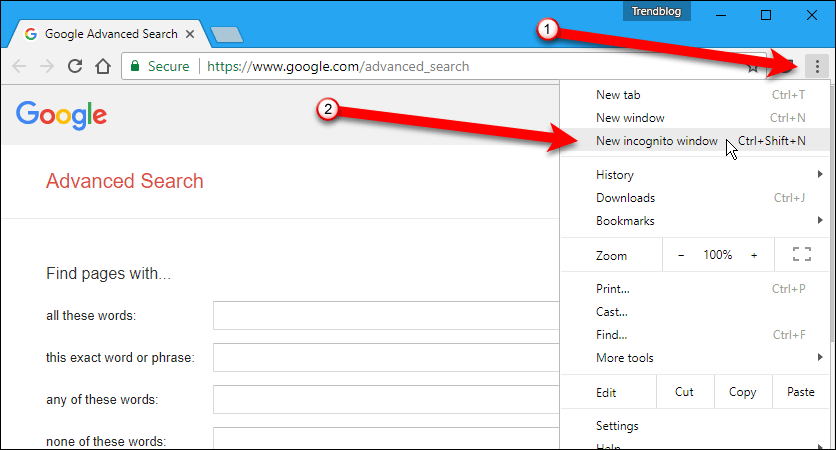836x450 pixels.
Task: Click the browser back arrow
Action: pyautogui.click(x=19, y=66)
